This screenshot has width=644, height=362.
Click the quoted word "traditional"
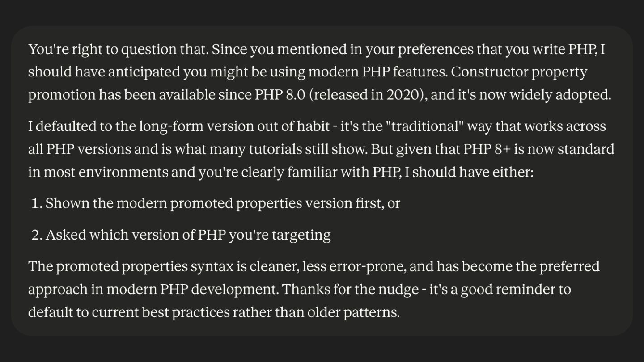[426, 126]
